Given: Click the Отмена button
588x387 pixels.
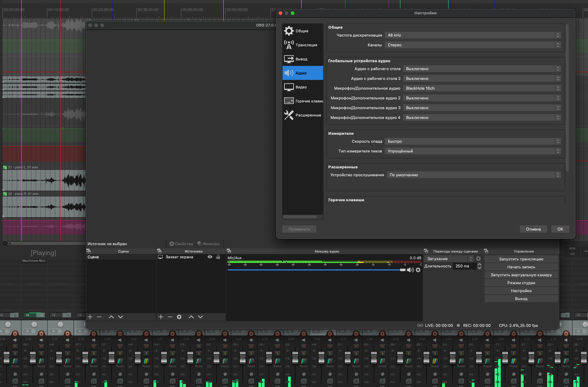Looking at the screenshot, I should 533,229.
